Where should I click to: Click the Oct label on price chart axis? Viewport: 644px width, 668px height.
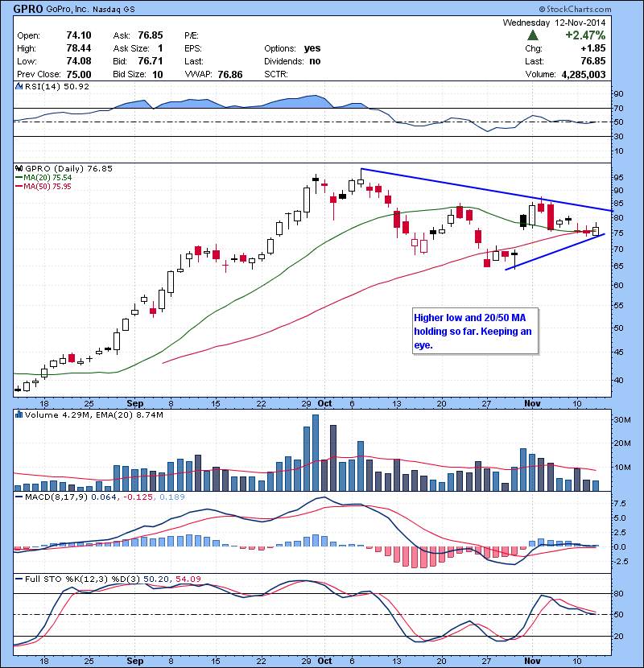[x=324, y=403]
